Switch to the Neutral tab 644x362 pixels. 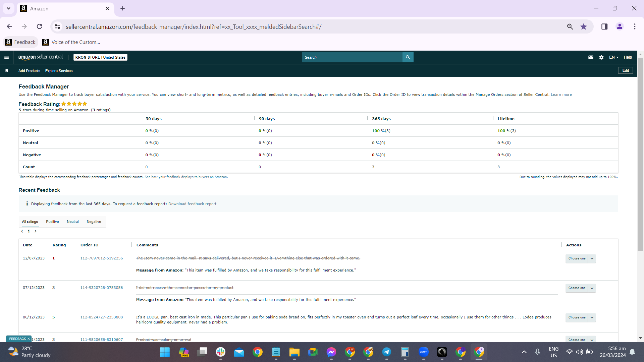coord(72,222)
